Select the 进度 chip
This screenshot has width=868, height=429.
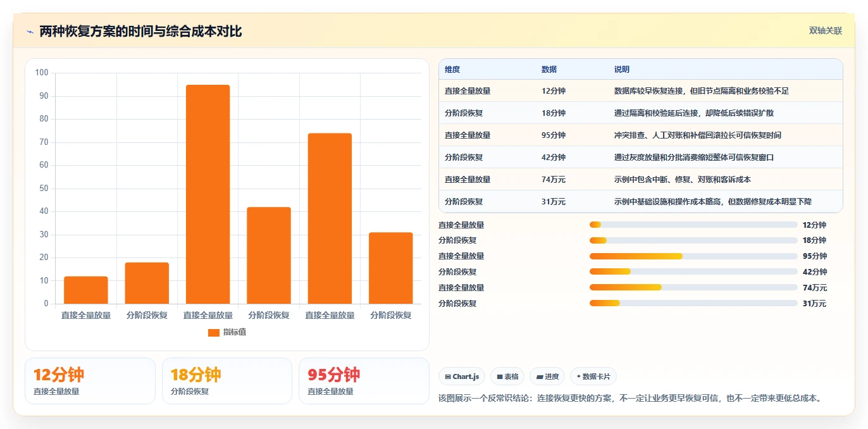[547, 376]
